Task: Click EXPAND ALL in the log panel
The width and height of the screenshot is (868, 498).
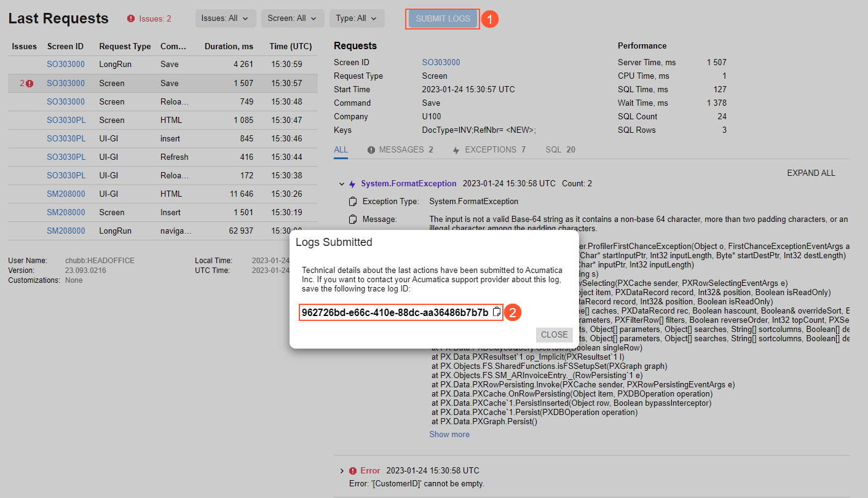Action: point(811,173)
